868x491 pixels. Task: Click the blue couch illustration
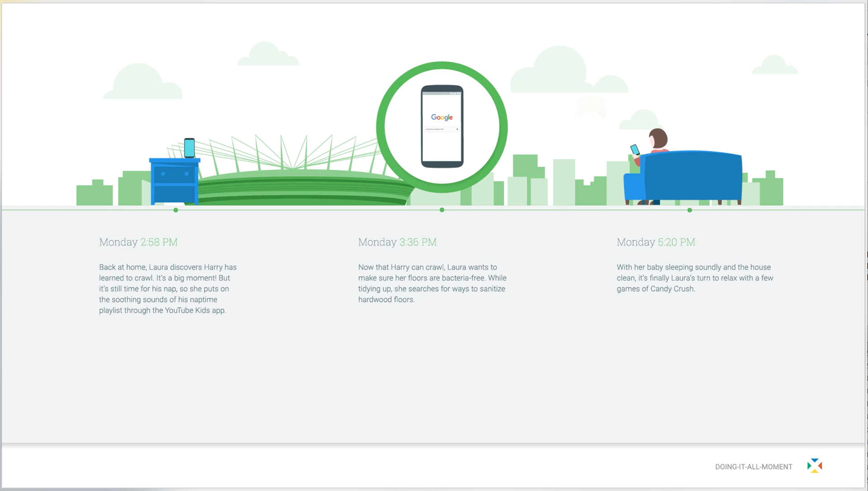pos(683,178)
